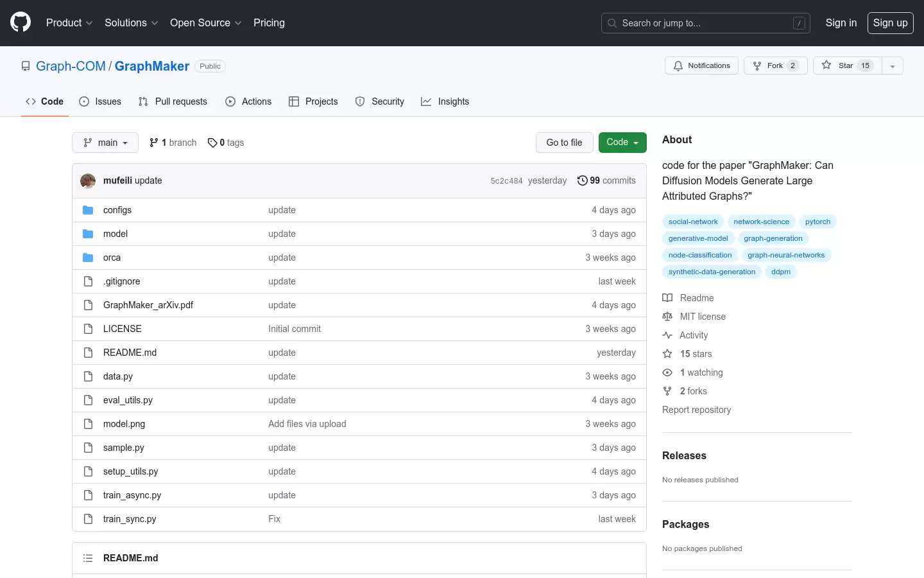Viewport: 924px width, 578px height.
Task: Click the README outline list icon
Action: pos(88,558)
